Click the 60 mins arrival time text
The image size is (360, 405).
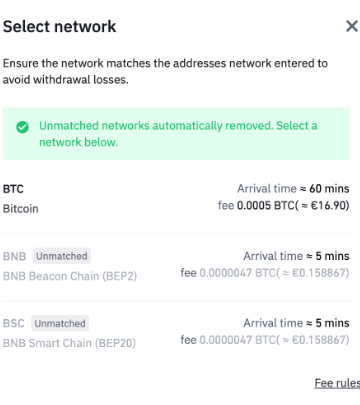(329, 189)
